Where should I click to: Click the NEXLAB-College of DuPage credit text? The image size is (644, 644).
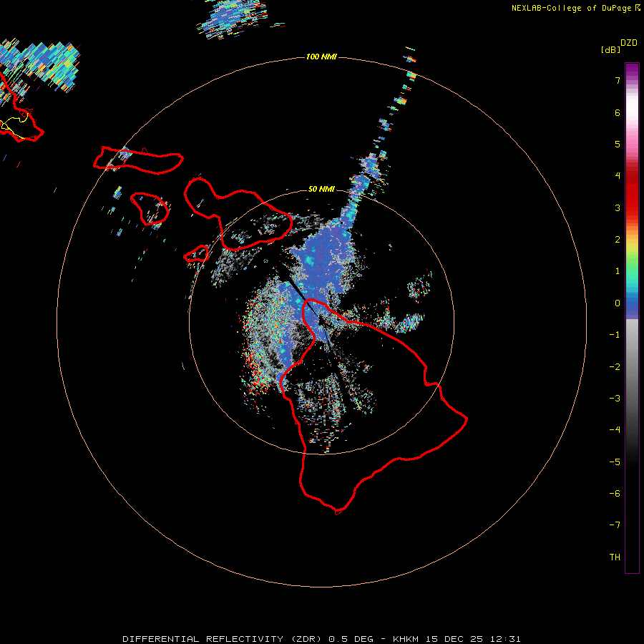tap(571, 8)
